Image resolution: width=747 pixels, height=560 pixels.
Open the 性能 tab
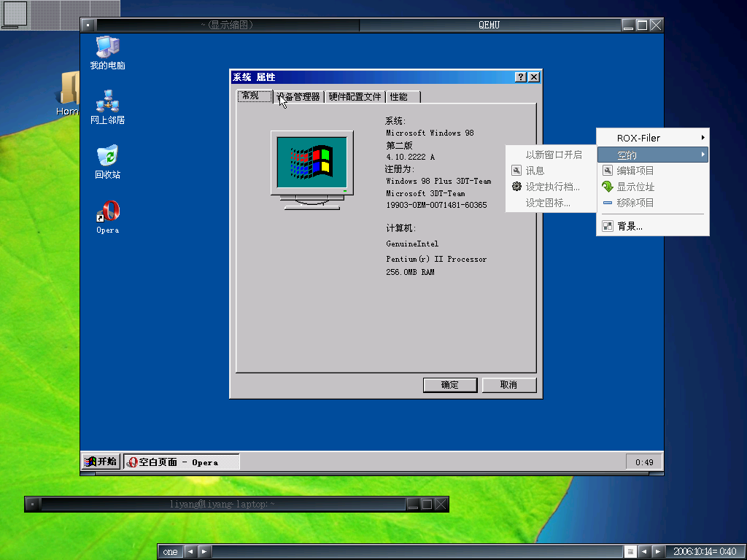pos(403,97)
